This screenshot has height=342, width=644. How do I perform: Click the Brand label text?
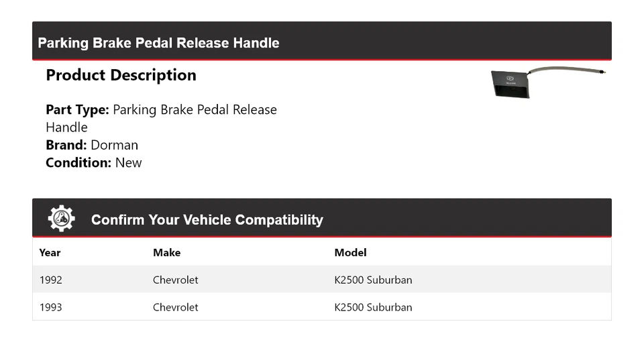tap(66, 145)
